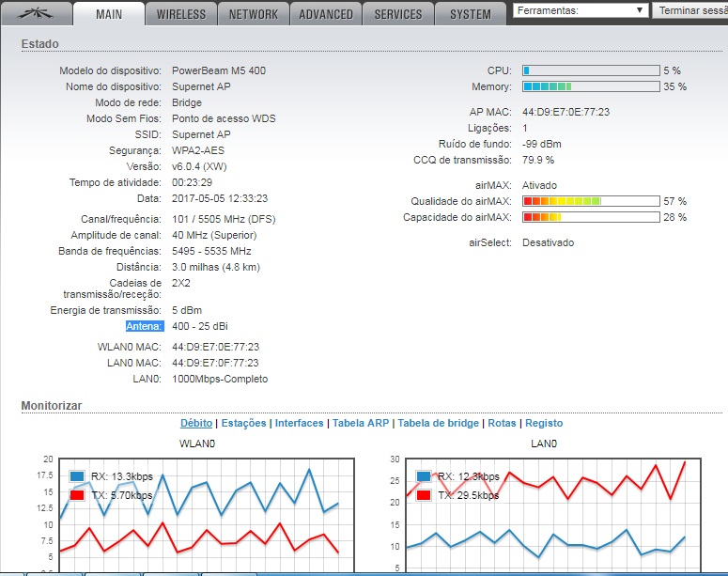Click the AP MAC value 44:D9:E7:0E:77:23
The image size is (728, 576).
point(565,112)
